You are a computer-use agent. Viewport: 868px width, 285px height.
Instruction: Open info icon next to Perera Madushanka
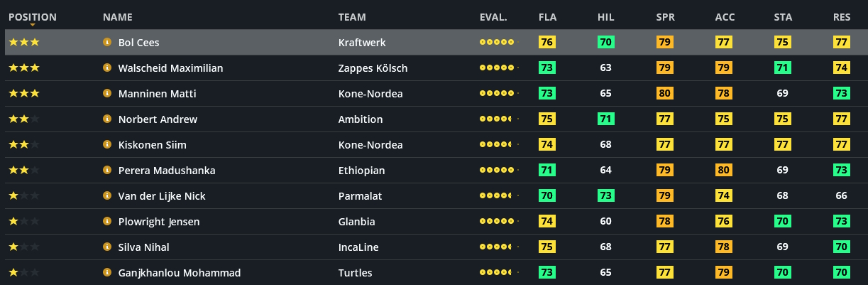click(x=108, y=171)
